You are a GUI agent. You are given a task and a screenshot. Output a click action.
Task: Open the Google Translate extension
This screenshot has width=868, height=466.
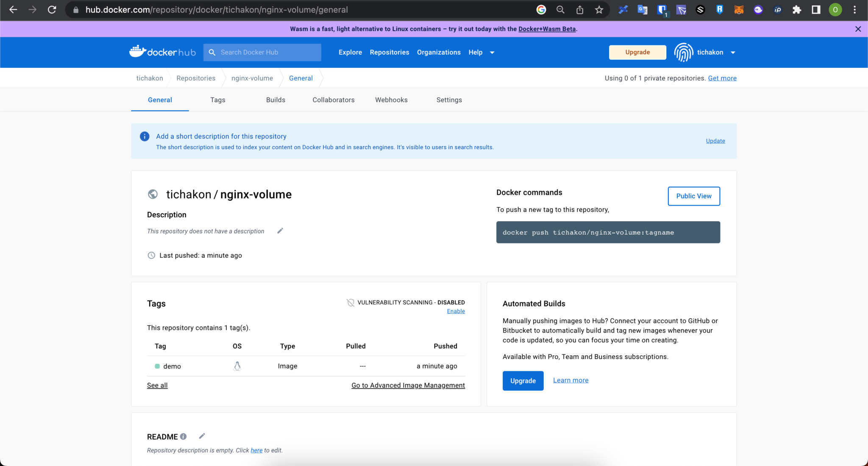coord(642,9)
